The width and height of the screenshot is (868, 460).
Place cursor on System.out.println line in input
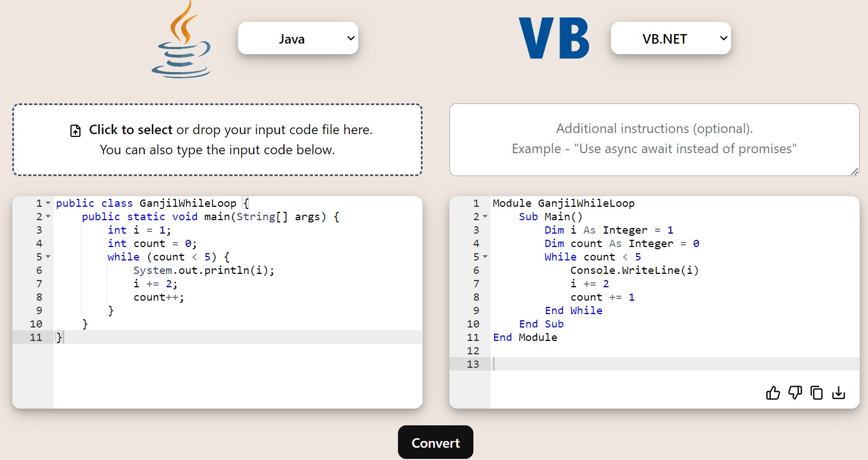(204, 271)
